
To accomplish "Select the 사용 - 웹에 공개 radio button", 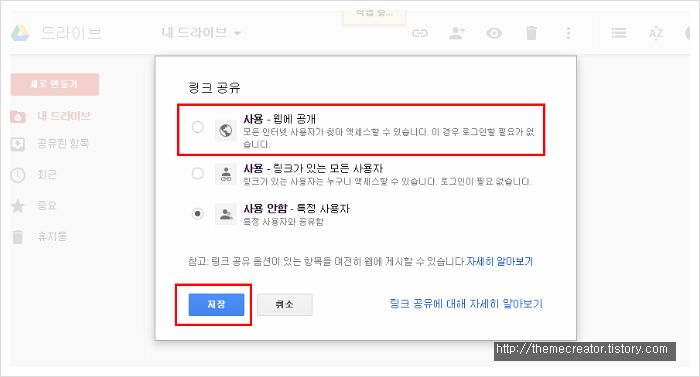I will click(x=198, y=127).
